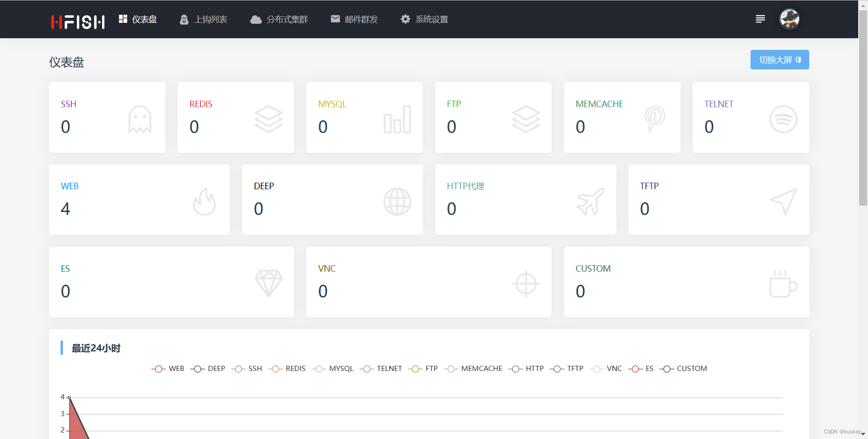Click the Pinterest icon in MEMCACHE card
868x439 pixels.
pos(654,119)
